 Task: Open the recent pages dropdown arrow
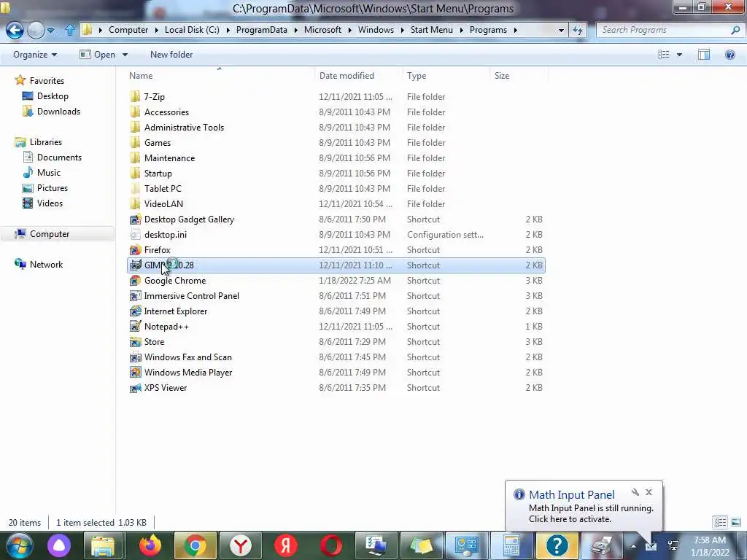[x=50, y=31]
